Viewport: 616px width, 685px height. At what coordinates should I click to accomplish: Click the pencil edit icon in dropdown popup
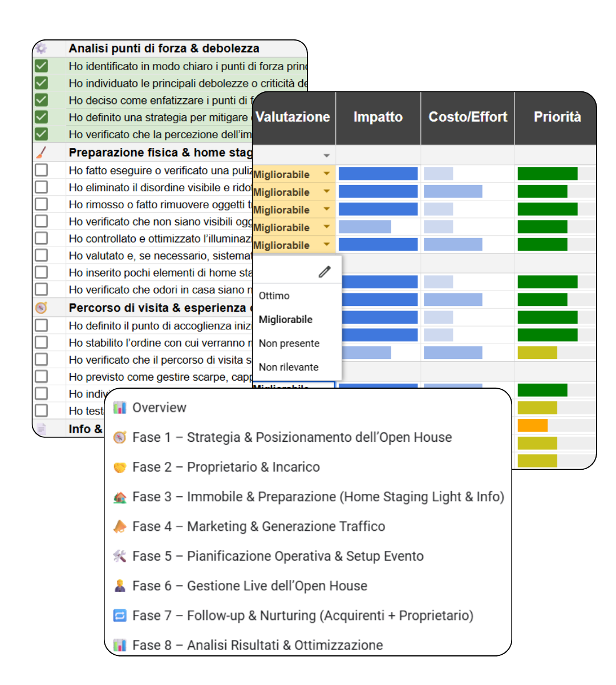[x=324, y=272]
